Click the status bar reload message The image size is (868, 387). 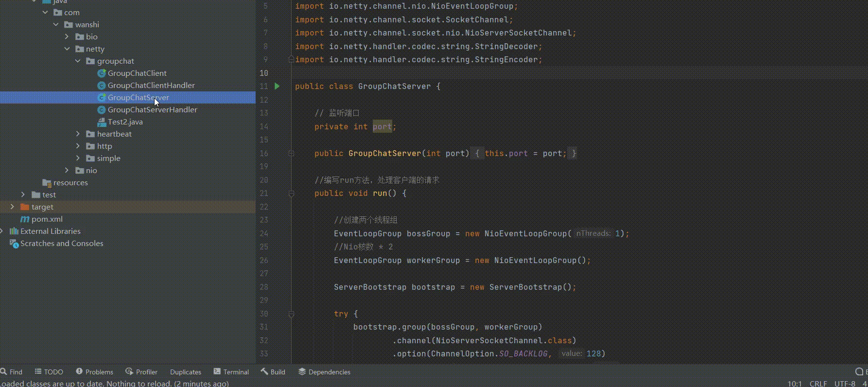[115, 384]
